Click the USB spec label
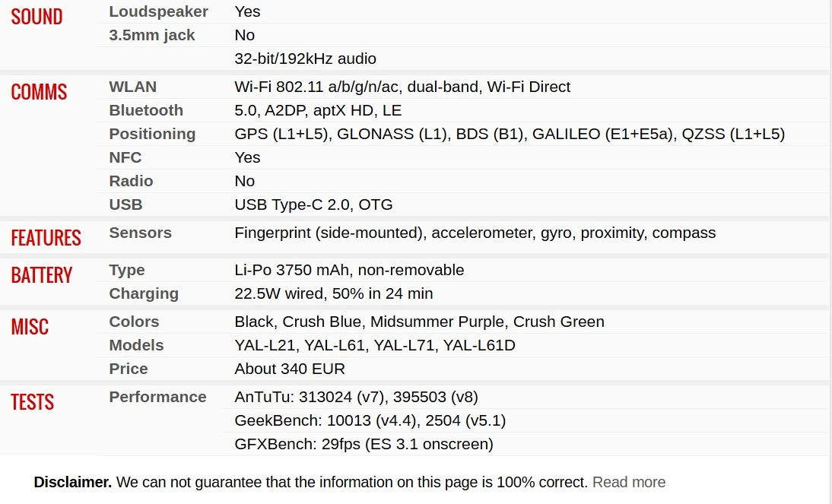The image size is (832, 504). (x=125, y=204)
